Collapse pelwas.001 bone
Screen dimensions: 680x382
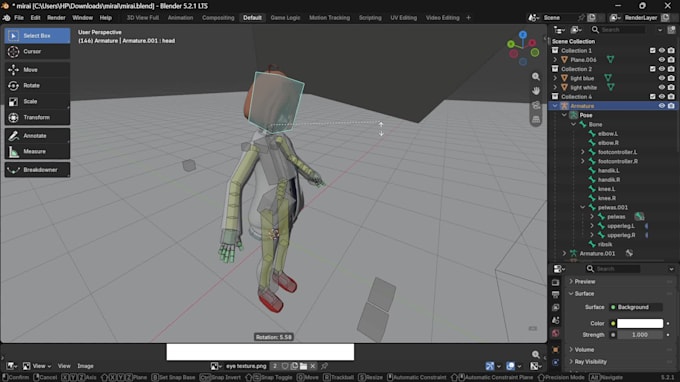[x=583, y=208]
